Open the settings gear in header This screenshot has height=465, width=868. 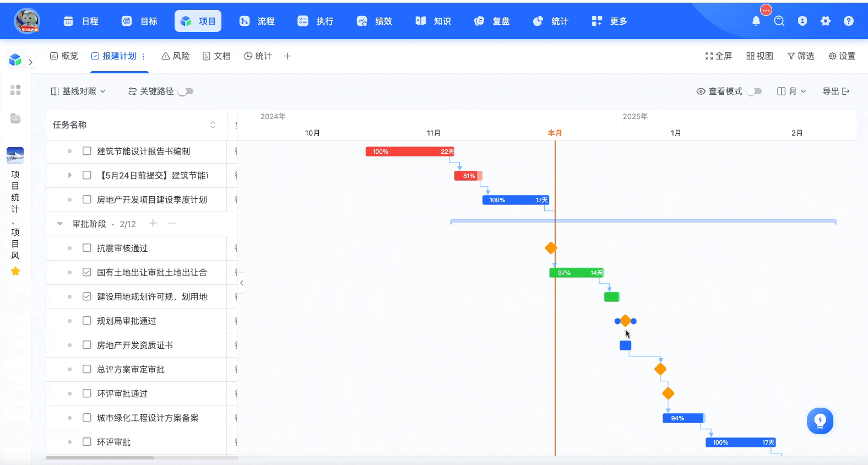(826, 21)
